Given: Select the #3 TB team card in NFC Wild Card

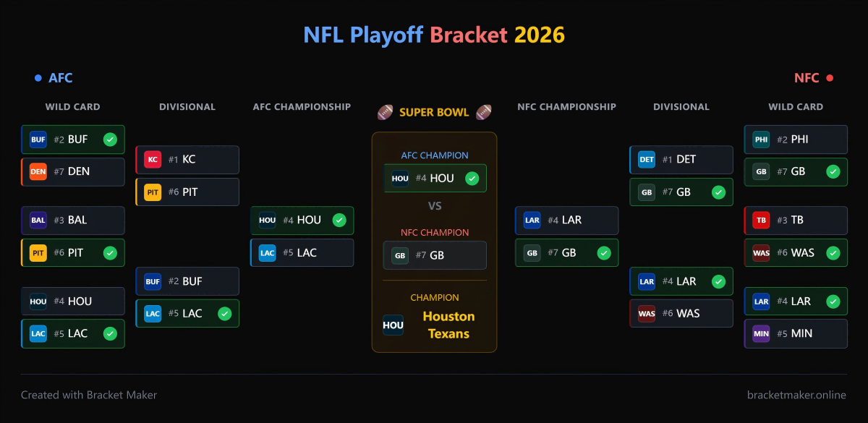Looking at the screenshot, I should 796,220.
